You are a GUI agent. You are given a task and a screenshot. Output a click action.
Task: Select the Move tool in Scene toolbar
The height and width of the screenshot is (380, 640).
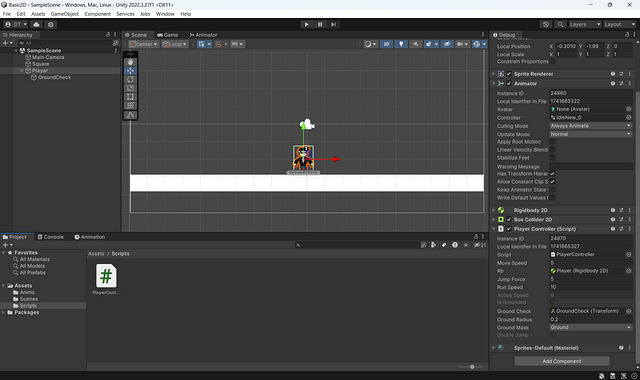(x=130, y=71)
